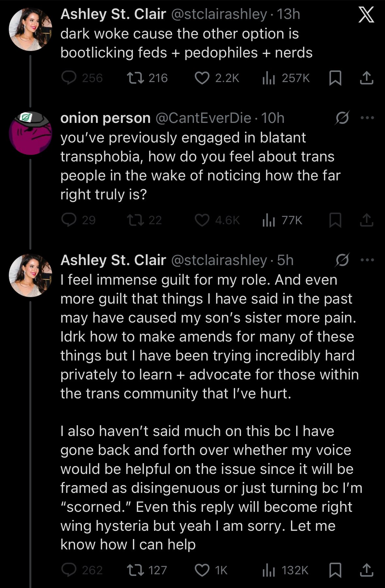Share the "dark woke" post
The width and height of the screenshot is (385, 588).
(366, 78)
